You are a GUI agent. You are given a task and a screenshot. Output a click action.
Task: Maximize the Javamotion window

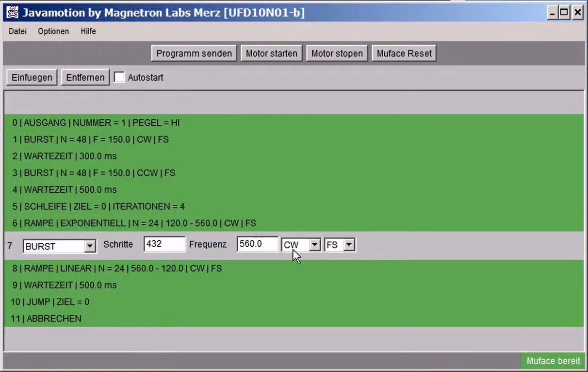pyautogui.click(x=565, y=13)
